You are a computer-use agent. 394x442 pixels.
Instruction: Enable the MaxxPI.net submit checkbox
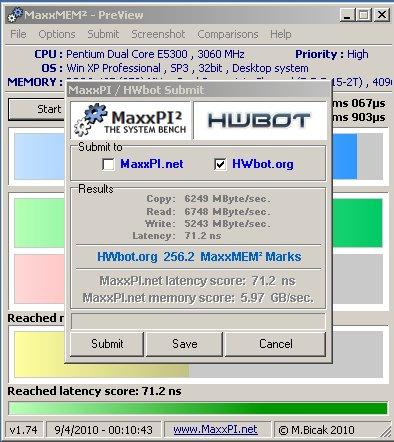(x=108, y=164)
